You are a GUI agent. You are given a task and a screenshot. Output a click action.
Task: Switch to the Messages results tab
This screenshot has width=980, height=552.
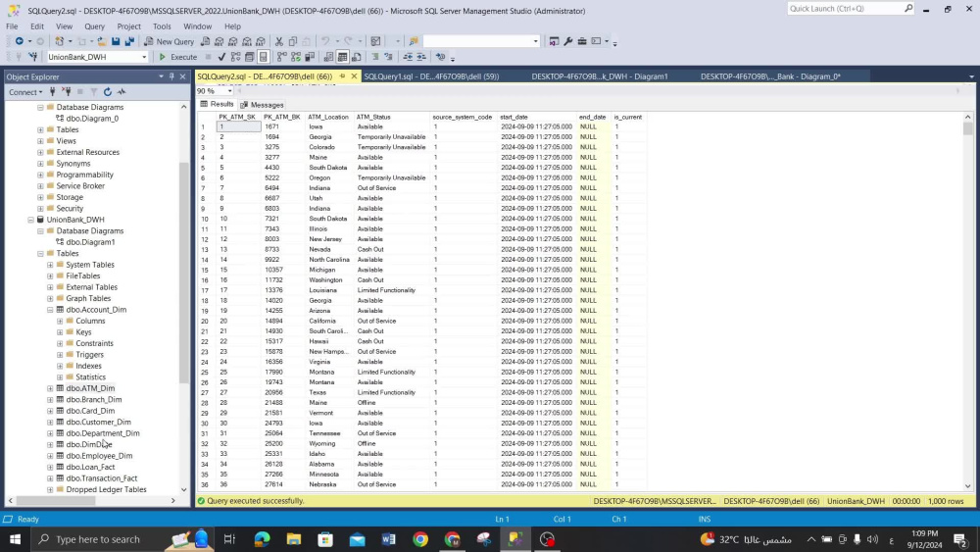coord(262,105)
